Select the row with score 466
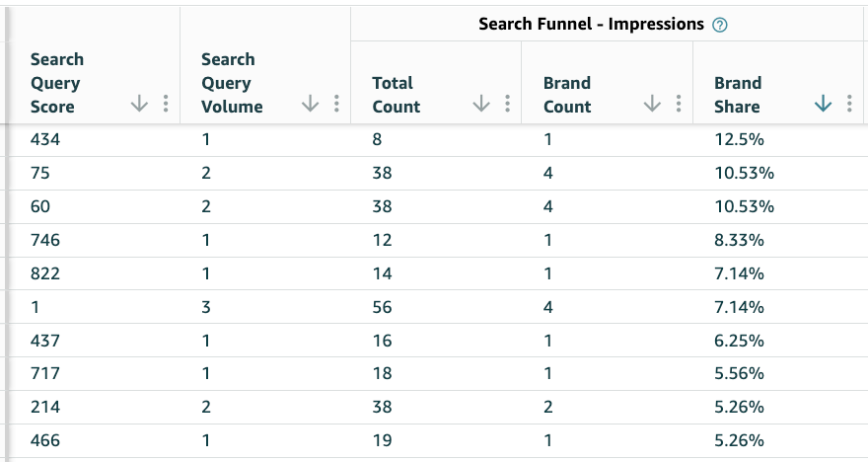 click(x=436, y=441)
